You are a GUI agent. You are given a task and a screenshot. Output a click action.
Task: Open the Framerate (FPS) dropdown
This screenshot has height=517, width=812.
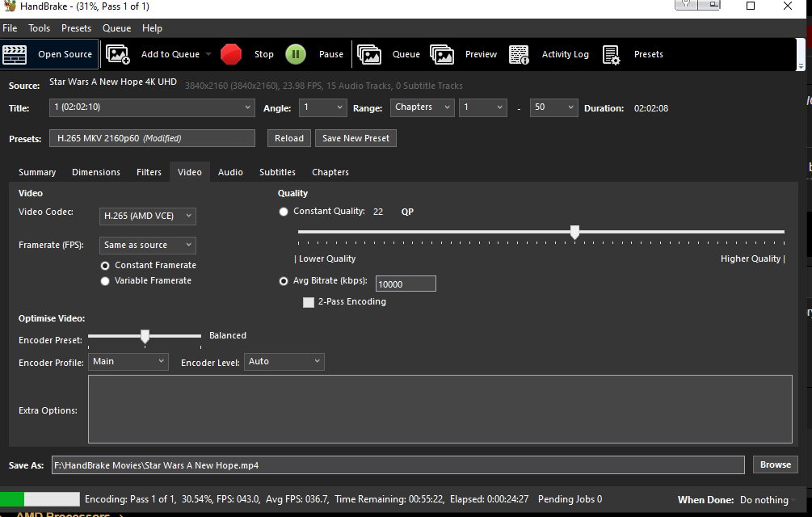coord(148,245)
